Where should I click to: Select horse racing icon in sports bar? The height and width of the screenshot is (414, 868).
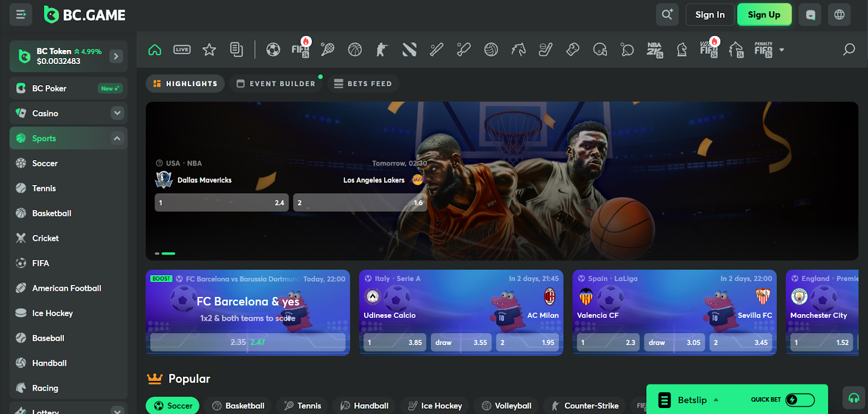pos(518,50)
